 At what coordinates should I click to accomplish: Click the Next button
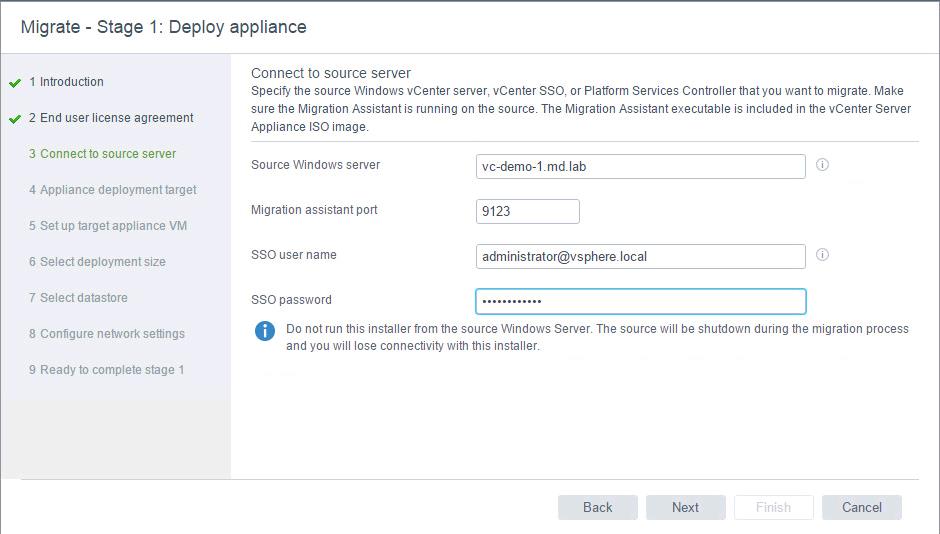point(685,507)
